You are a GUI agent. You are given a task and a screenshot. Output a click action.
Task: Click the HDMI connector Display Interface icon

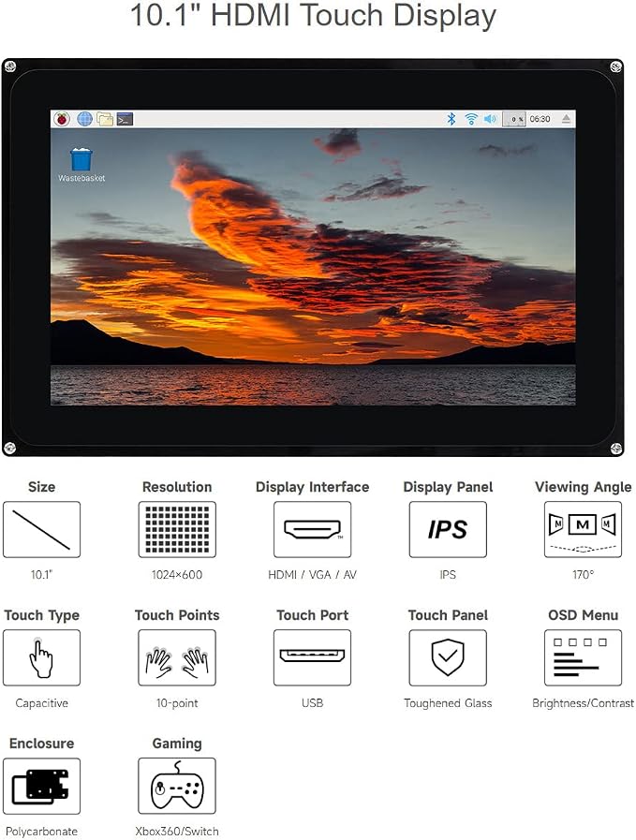tap(312, 529)
